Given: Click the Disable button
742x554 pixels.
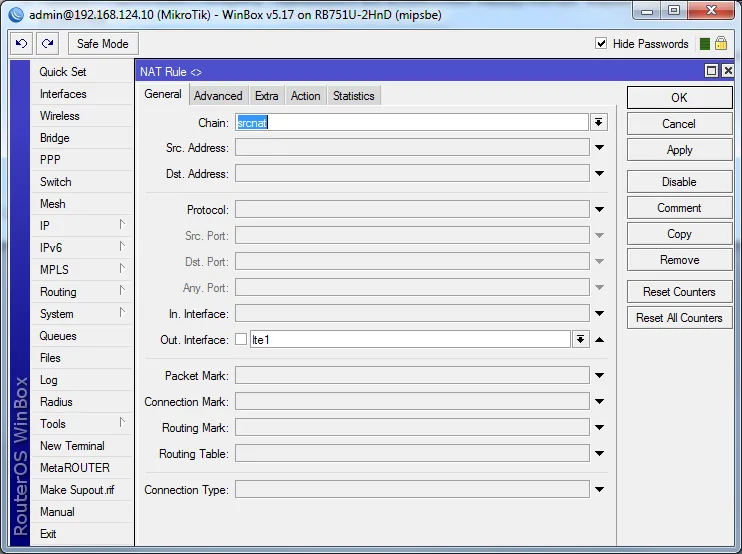Looking at the screenshot, I should (x=680, y=182).
